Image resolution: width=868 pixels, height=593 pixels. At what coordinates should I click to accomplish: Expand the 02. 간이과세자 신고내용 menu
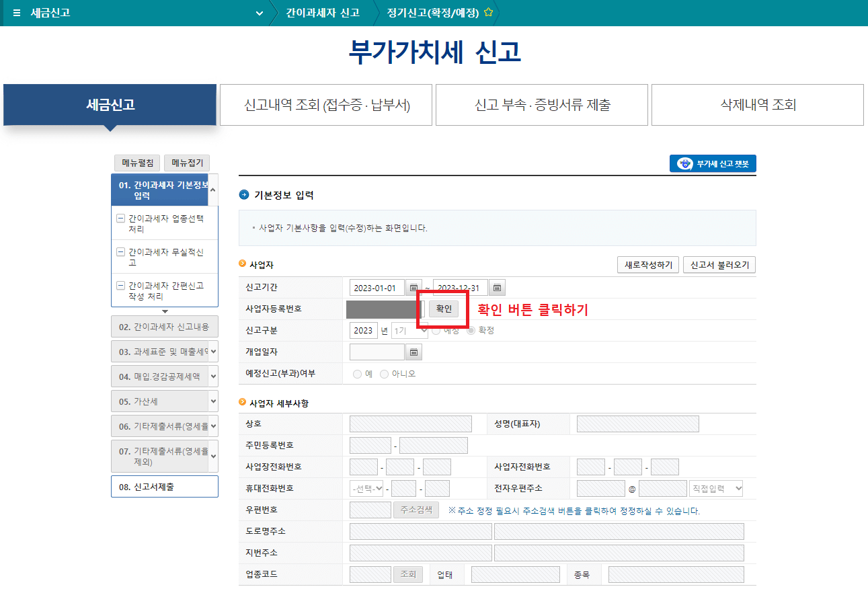[164, 327]
